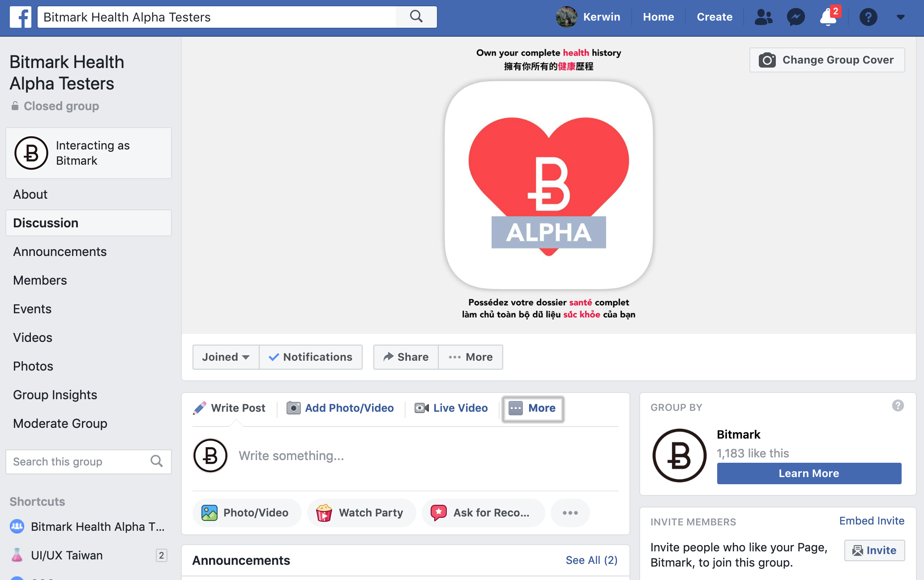Toggle the group Notifications checkmark button

coord(311,357)
